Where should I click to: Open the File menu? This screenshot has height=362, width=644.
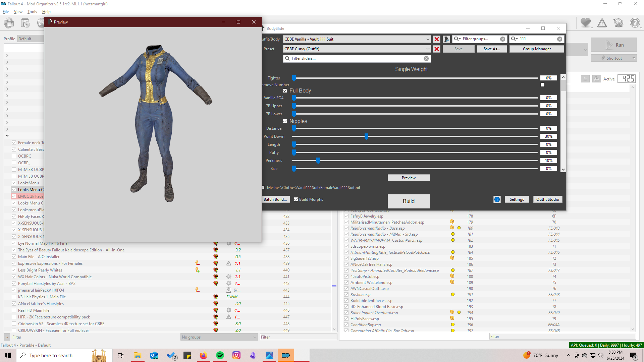pyautogui.click(x=6, y=12)
